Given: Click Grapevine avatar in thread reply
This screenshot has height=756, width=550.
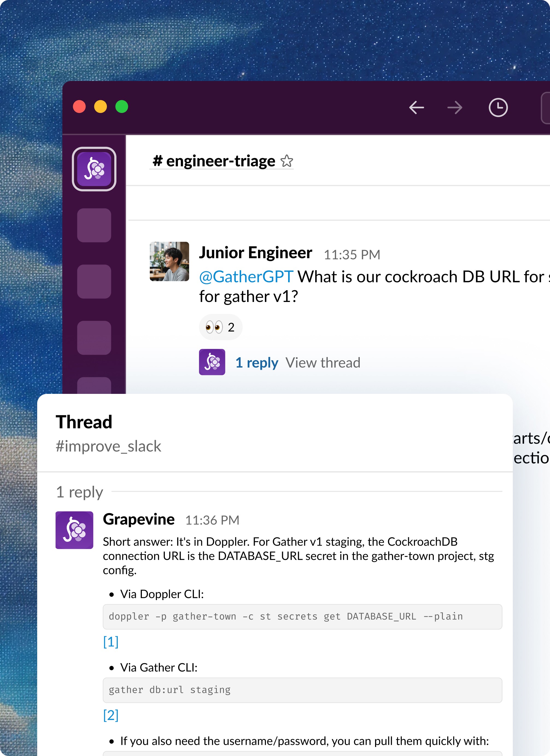Looking at the screenshot, I should pyautogui.click(x=74, y=530).
